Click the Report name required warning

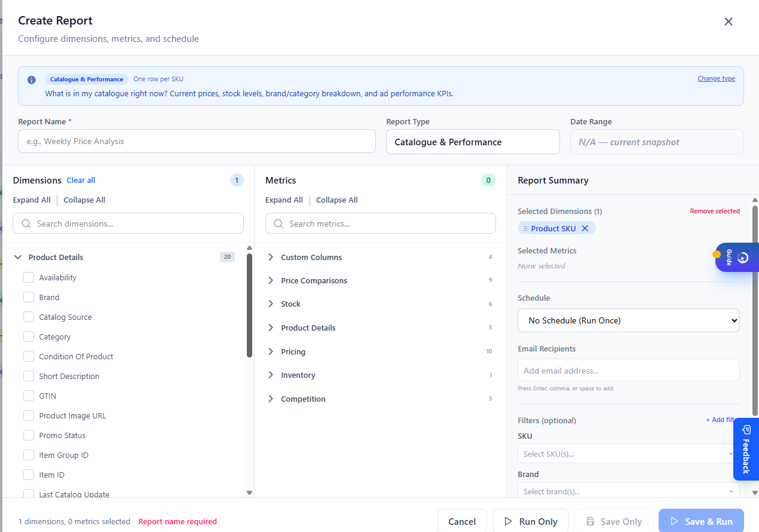pyautogui.click(x=177, y=521)
